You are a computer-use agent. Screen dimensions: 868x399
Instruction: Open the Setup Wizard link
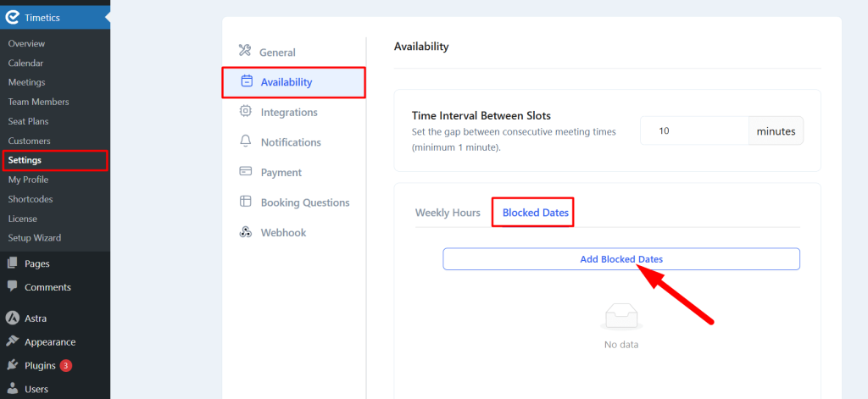coord(34,238)
